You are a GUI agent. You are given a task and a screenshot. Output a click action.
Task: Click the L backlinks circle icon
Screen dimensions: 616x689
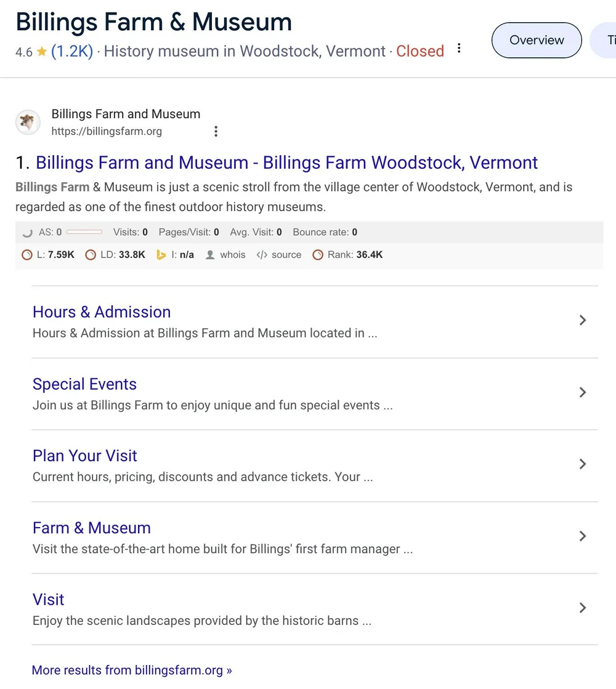(x=27, y=255)
